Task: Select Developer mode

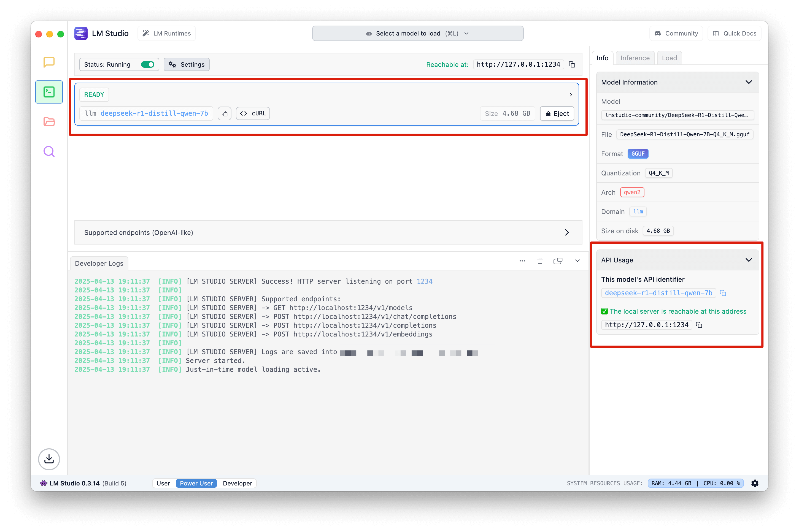Action: (237, 483)
